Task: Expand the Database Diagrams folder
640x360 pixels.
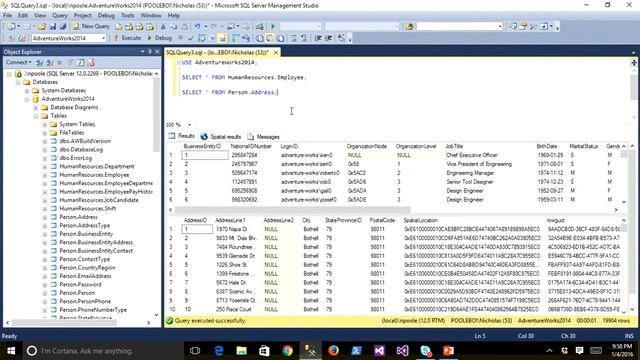Action: 36,107
